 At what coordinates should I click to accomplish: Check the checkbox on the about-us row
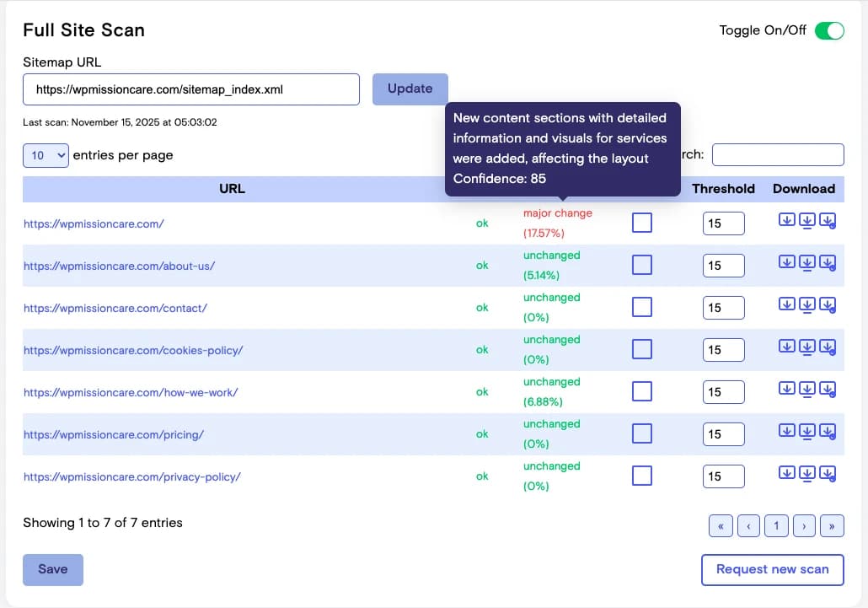pyautogui.click(x=643, y=263)
